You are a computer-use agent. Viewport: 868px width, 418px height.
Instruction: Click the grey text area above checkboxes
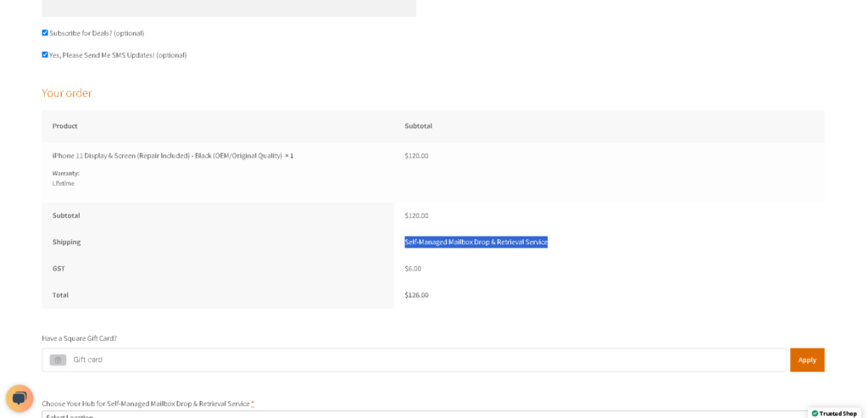tap(229, 8)
